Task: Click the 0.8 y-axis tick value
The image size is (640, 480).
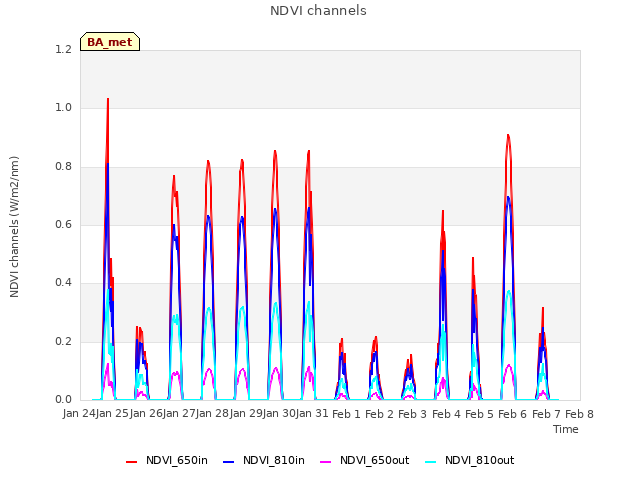Action: click(63, 167)
